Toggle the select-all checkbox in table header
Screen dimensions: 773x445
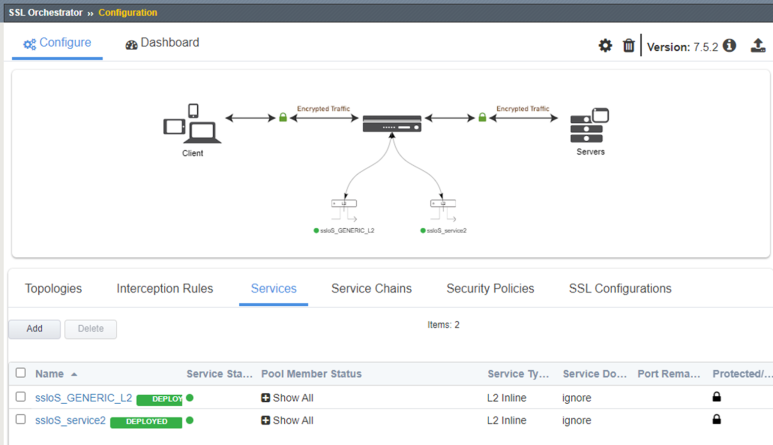pos(21,373)
